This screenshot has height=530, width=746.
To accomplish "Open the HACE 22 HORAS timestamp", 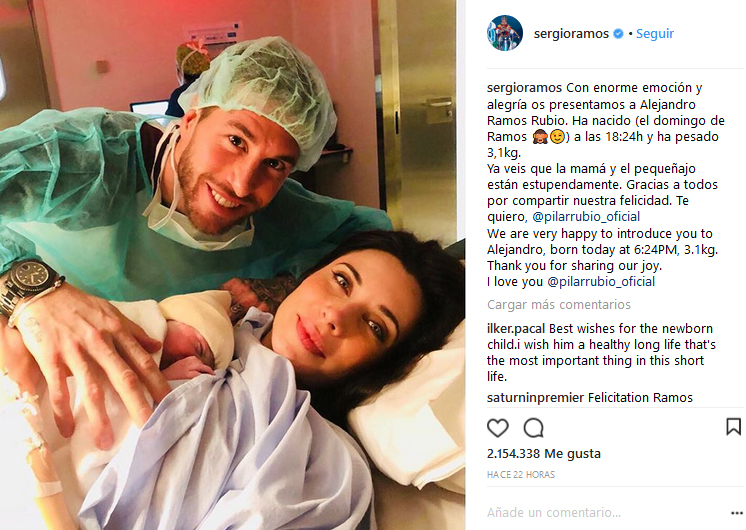I will [x=520, y=474].
